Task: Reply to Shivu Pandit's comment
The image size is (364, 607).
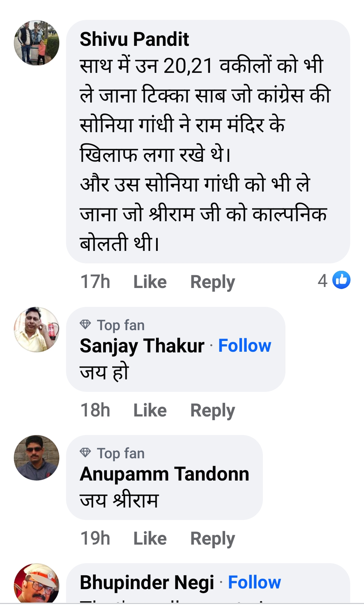Action: tap(212, 282)
